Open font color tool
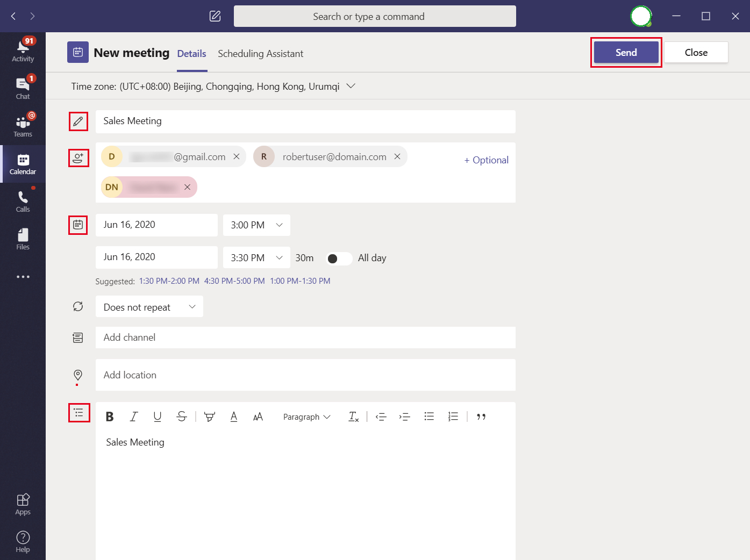Viewport: 750px width, 560px height. point(234,417)
